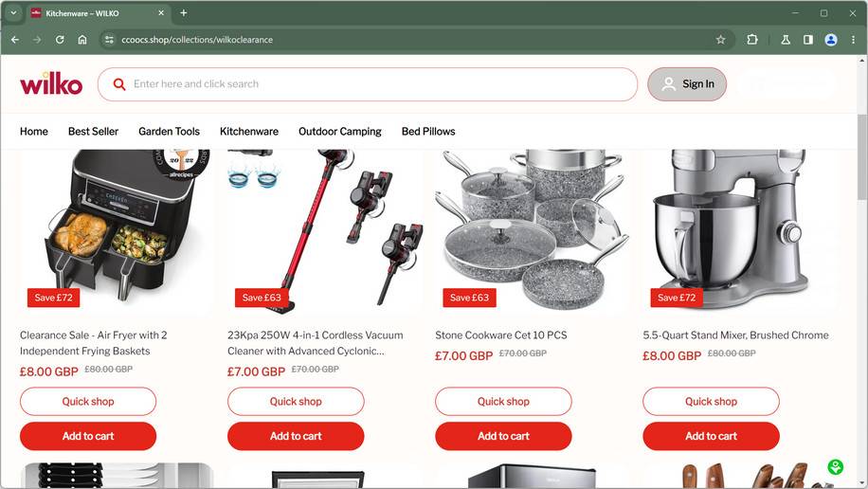The height and width of the screenshot is (489, 868).
Task: Click the wilko logo
Action: [51, 83]
